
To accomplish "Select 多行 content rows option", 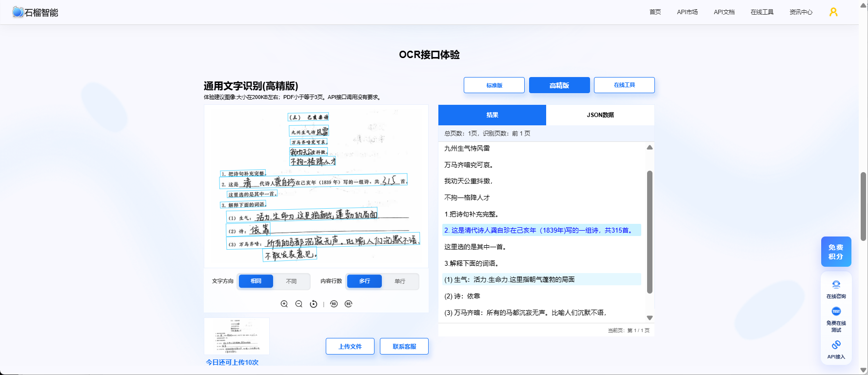I will click(x=364, y=281).
